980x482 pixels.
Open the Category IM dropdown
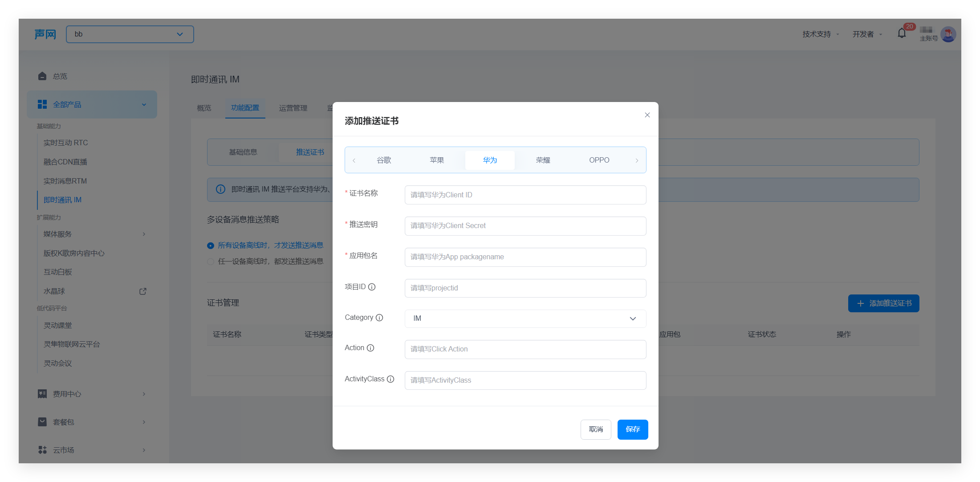[525, 319]
